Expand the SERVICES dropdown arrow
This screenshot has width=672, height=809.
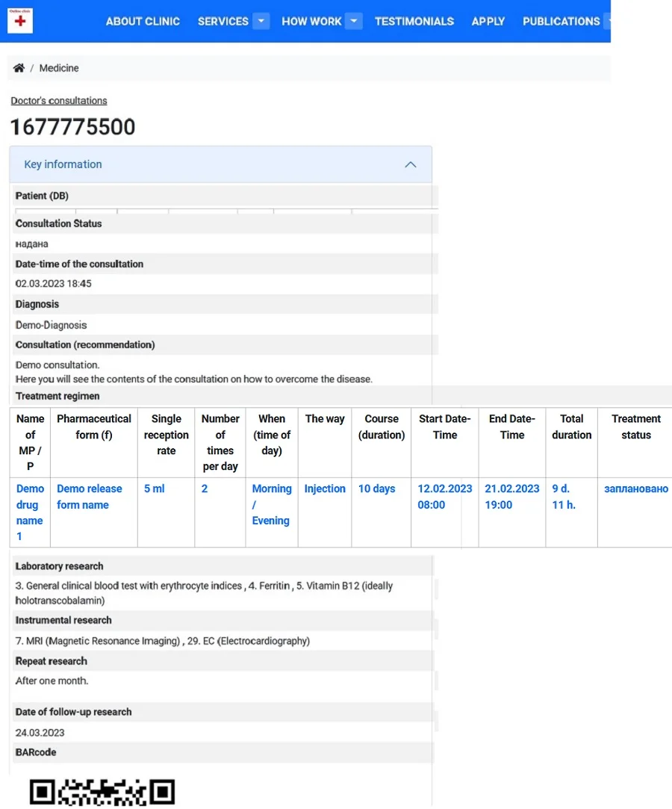coord(261,21)
